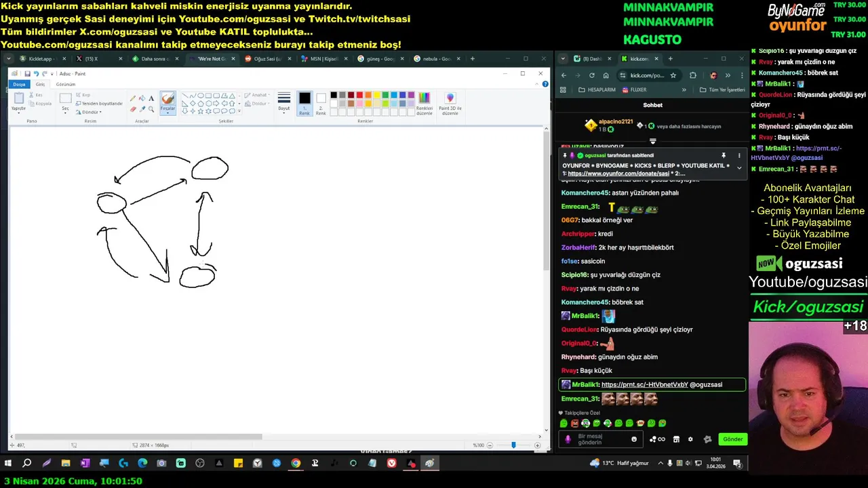Open the tab search chevron in Kick browser
The width and height of the screenshot is (868, 488).
[x=563, y=59]
